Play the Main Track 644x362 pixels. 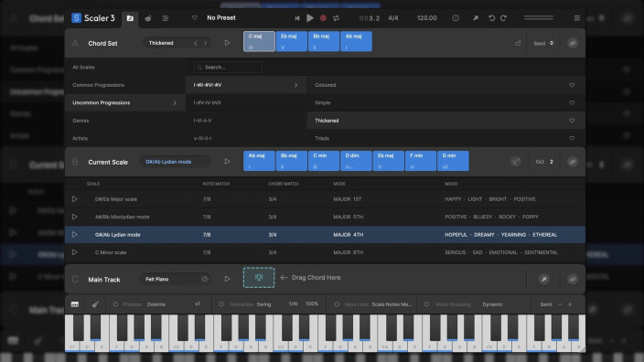pyautogui.click(x=227, y=279)
